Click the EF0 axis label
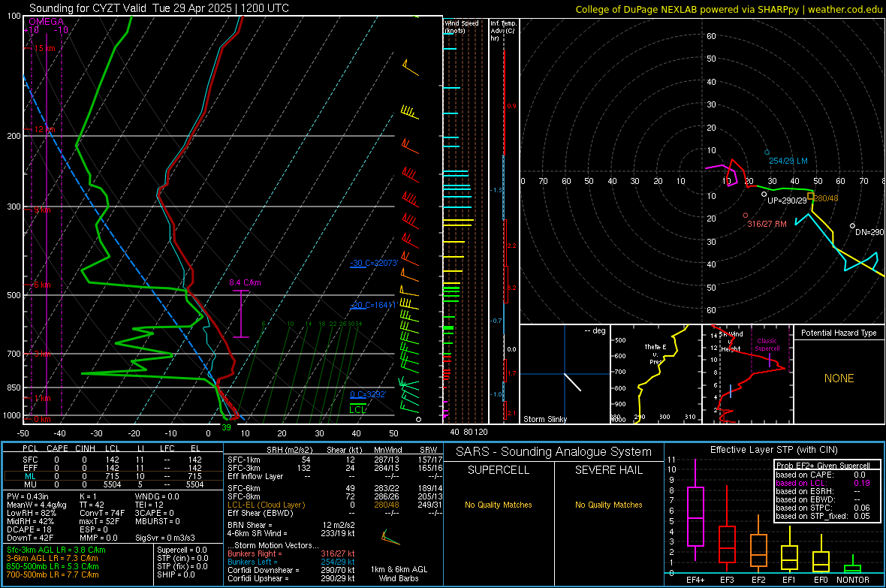 821,580
